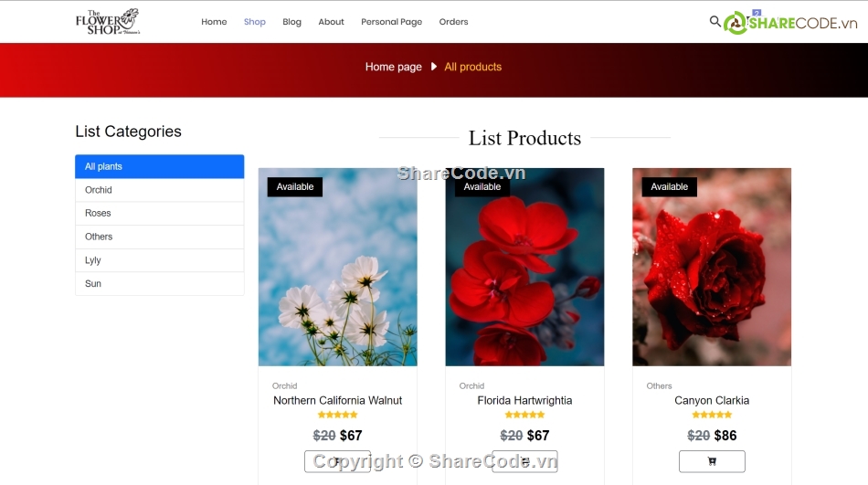Open Northern California Walnut product title
The height and width of the screenshot is (485, 868).
pyautogui.click(x=338, y=400)
